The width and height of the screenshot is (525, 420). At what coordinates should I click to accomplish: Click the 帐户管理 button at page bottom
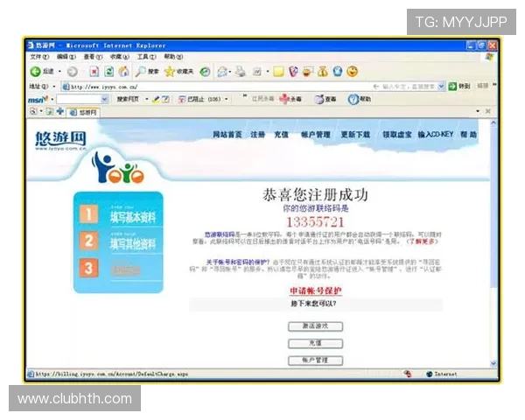click(315, 360)
